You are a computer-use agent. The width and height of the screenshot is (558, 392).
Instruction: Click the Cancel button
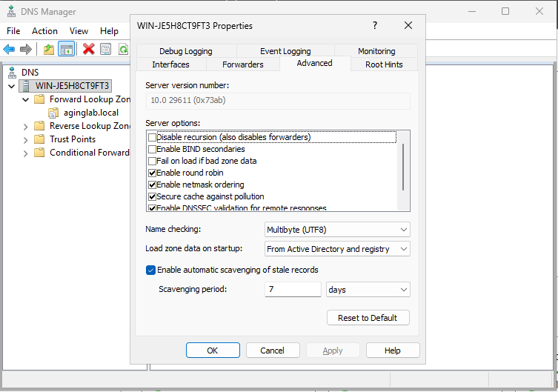point(273,351)
